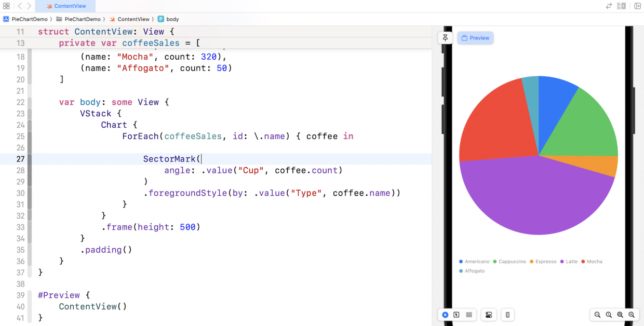The image size is (644, 326).
Task: Switch preview to selectable mode
Action: point(457,315)
